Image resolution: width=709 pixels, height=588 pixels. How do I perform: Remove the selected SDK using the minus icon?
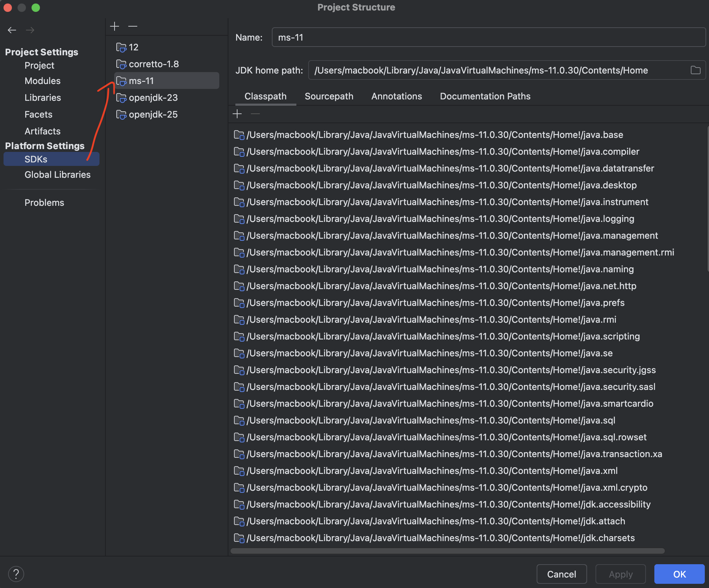coord(133,26)
